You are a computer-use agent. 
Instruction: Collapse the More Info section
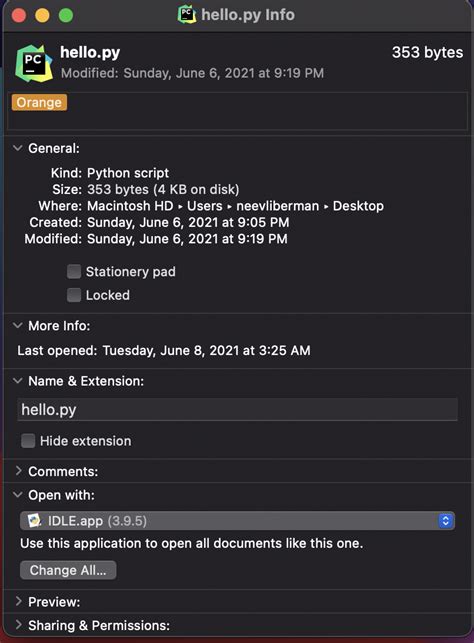click(x=18, y=326)
